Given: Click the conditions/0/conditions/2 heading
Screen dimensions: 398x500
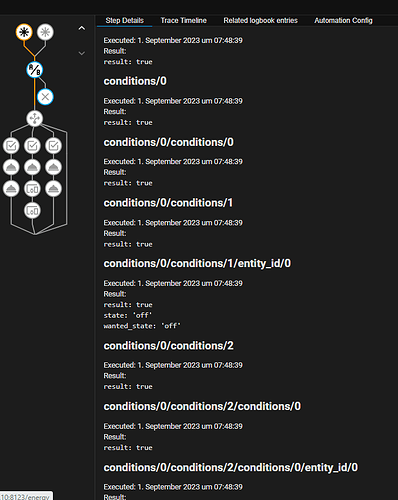Looking at the screenshot, I should tap(168, 346).
